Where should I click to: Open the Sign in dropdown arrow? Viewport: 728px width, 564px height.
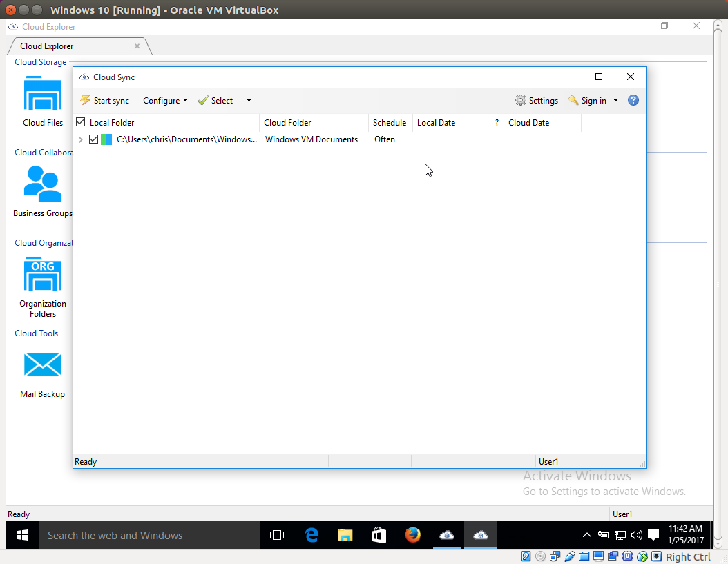click(615, 100)
